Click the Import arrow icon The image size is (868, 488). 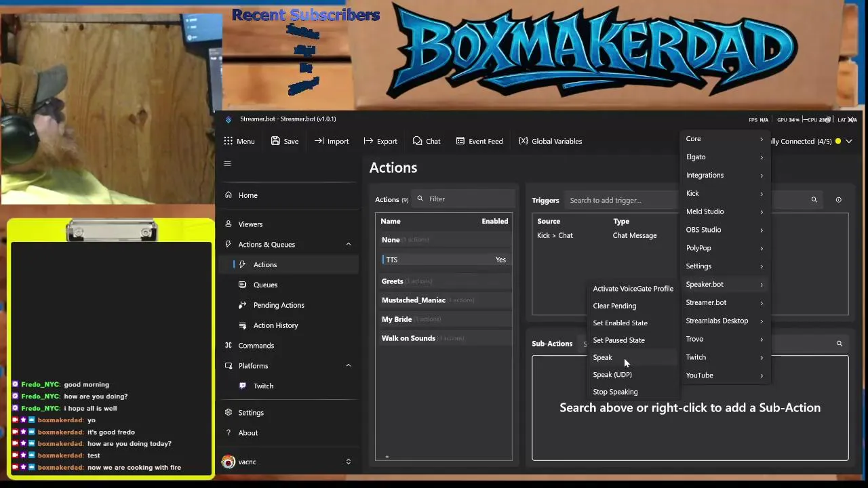[x=319, y=141]
